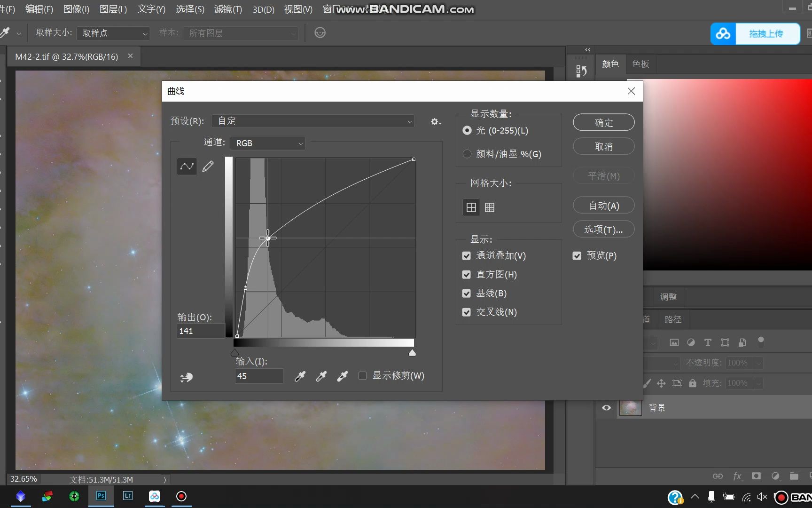
Task: Click the add layer mask icon
Action: point(756,476)
